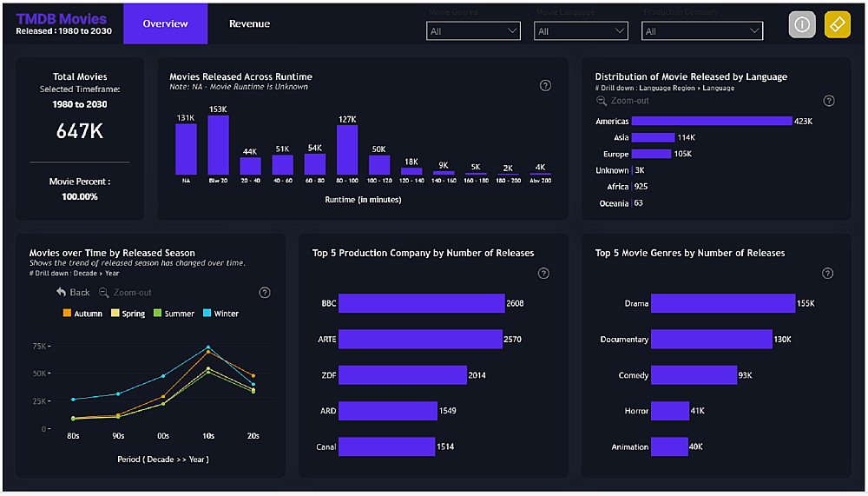Click the 647K total movies value
Viewport: 868px width, 496px height.
(x=80, y=131)
